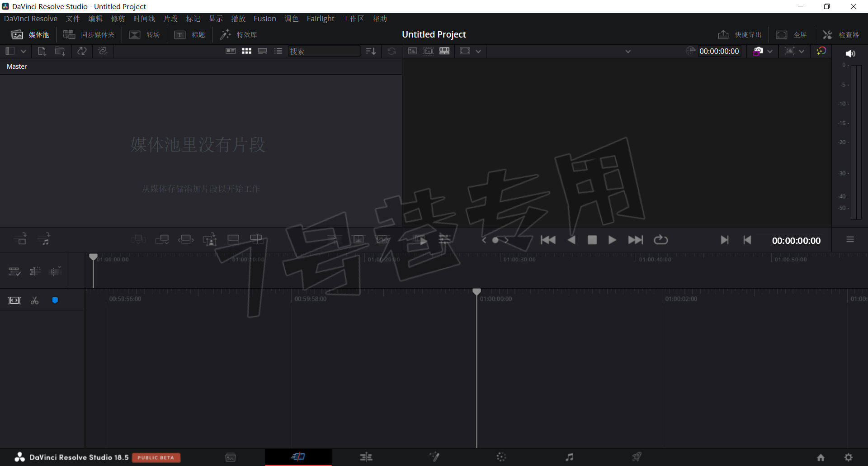Click the lower timeline playhead at 01:00:00:00

coord(476,292)
